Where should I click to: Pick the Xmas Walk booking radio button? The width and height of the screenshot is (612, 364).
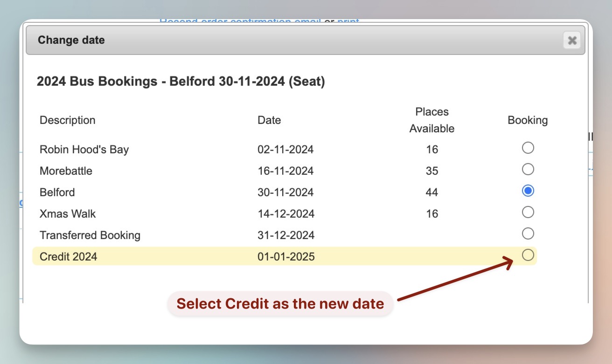[528, 212]
